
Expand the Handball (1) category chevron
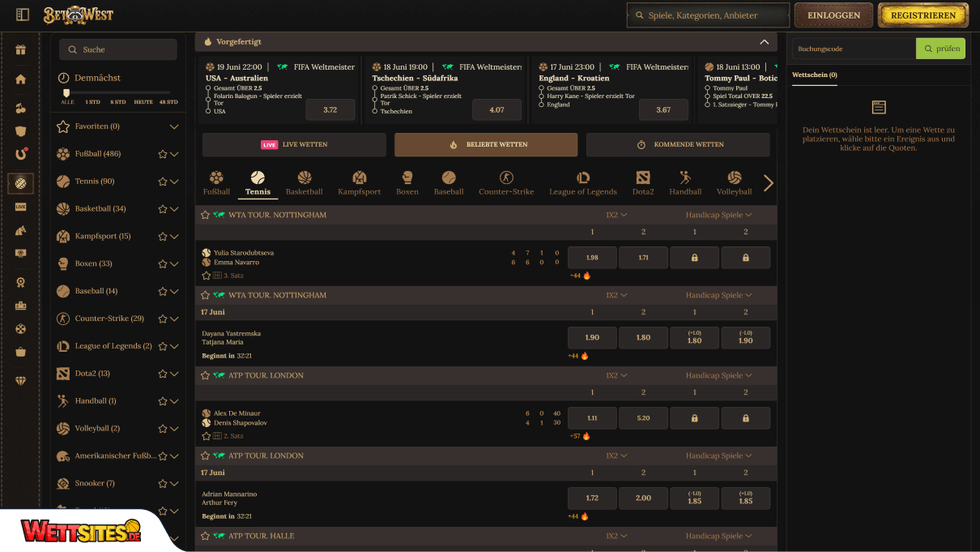tap(174, 401)
